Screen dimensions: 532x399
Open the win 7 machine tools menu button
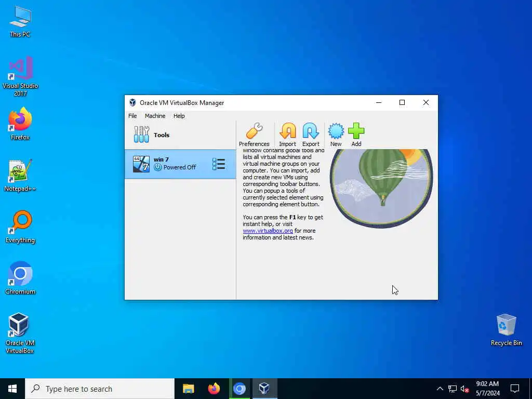pyautogui.click(x=219, y=164)
